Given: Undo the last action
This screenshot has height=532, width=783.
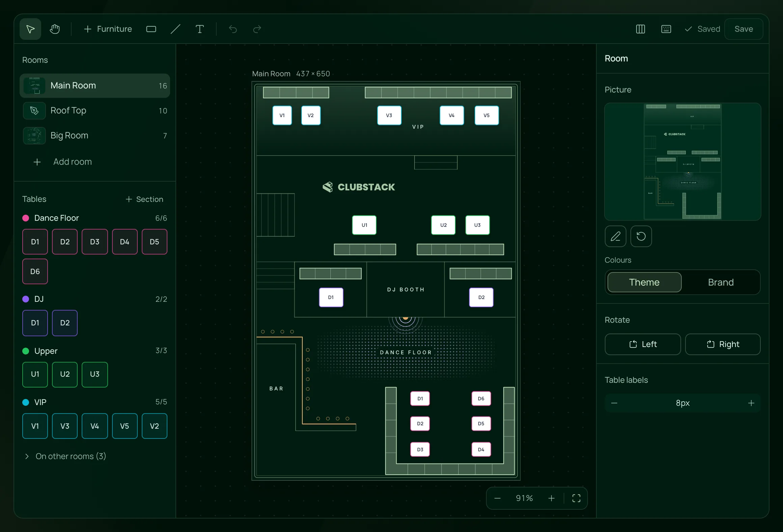Looking at the screenshot, I should point(233,29).
